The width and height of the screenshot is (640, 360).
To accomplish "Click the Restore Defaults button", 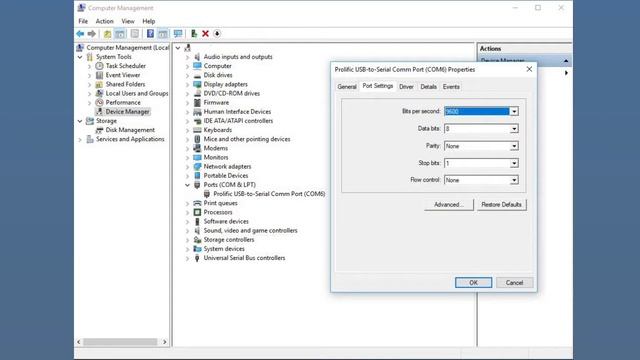I will point(502,204).
